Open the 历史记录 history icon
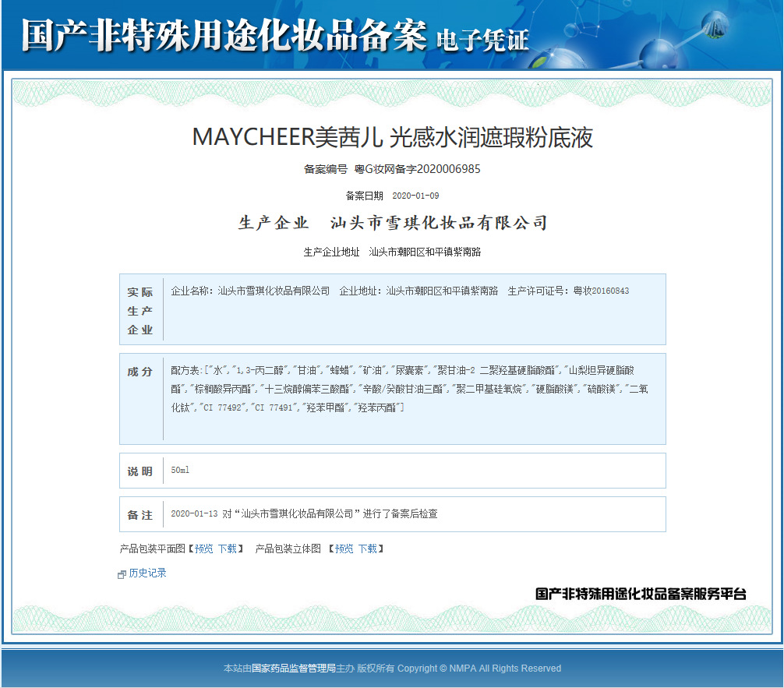 click(122, 574)
